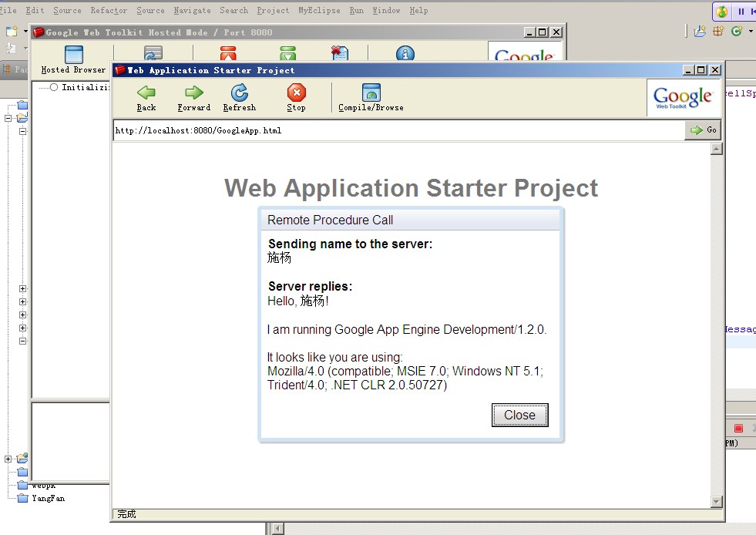Click the Go button beside address bar
Viewport: 756px width, 535px height.
point(703,130)
